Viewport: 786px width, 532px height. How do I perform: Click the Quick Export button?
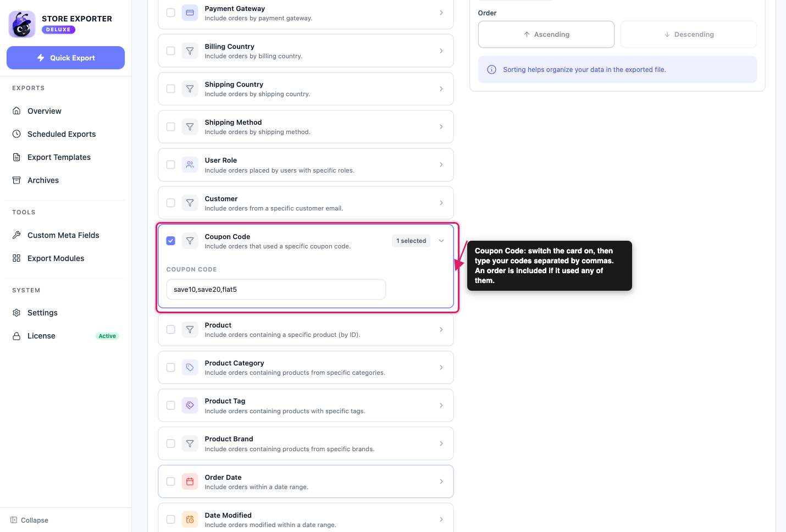point(66,58)
